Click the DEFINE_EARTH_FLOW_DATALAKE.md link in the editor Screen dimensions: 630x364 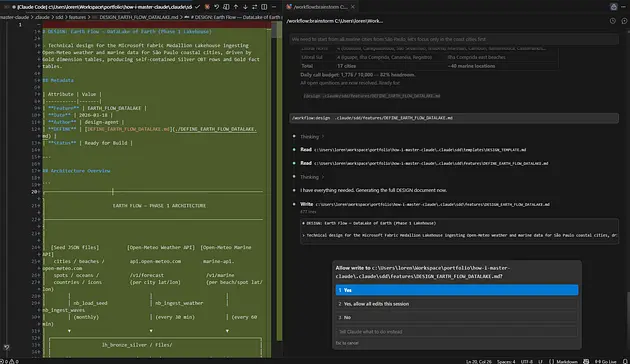[x=127, y=129]
